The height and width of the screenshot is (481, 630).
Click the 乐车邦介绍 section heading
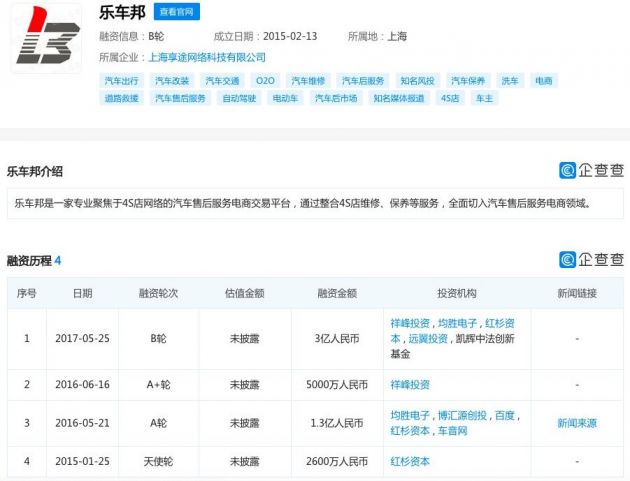(x=35, y=172)
